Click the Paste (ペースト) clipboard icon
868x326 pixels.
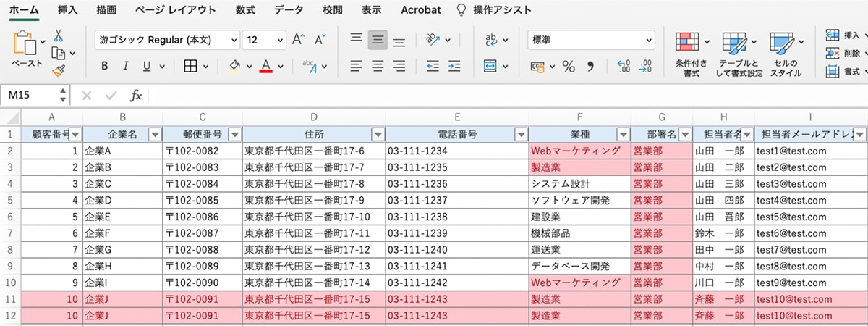(25, 43)
